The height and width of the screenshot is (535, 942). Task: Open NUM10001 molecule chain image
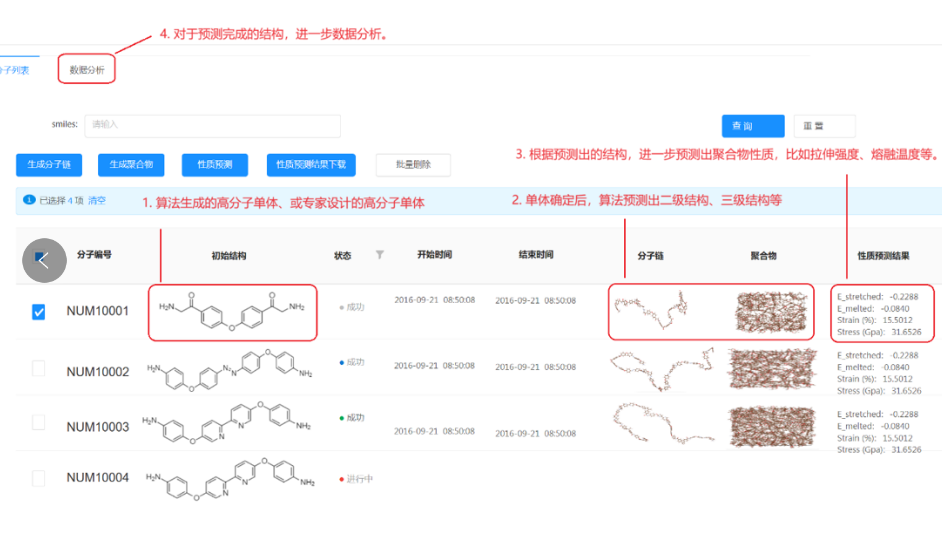click(652, 311)
